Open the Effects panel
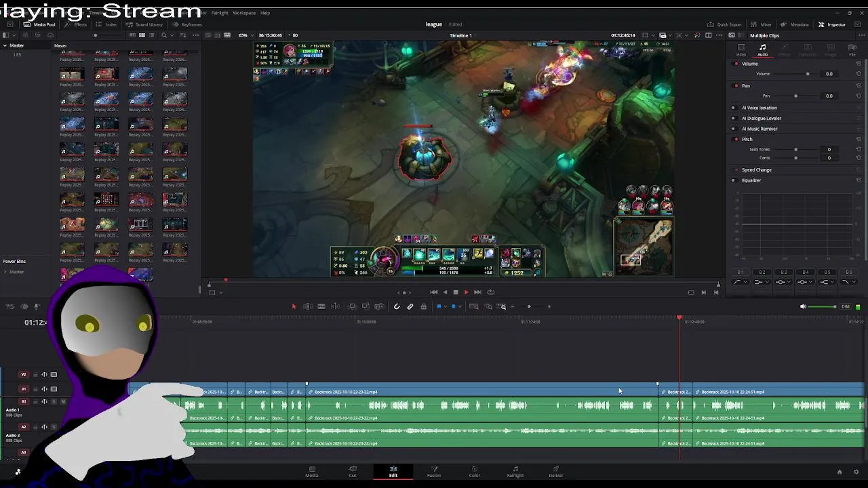 [x=76, y=24]
